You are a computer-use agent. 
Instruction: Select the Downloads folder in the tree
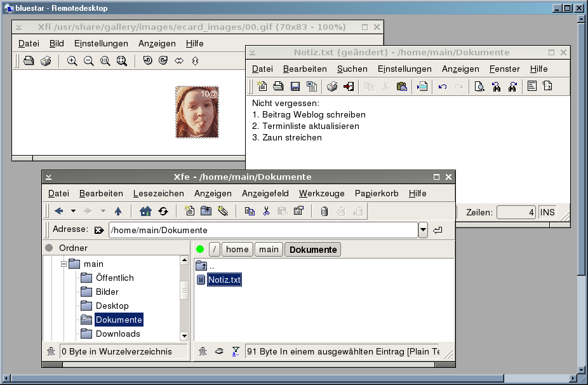point(117,334)
